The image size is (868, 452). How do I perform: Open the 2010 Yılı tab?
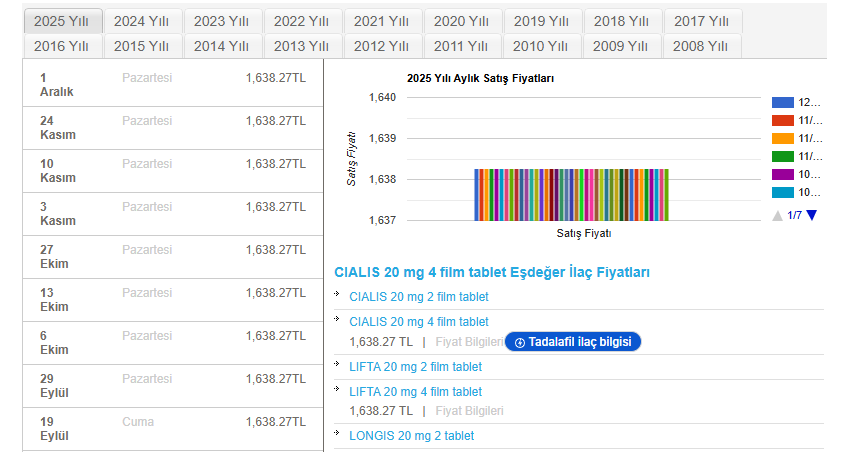click(x=542, y=46)
